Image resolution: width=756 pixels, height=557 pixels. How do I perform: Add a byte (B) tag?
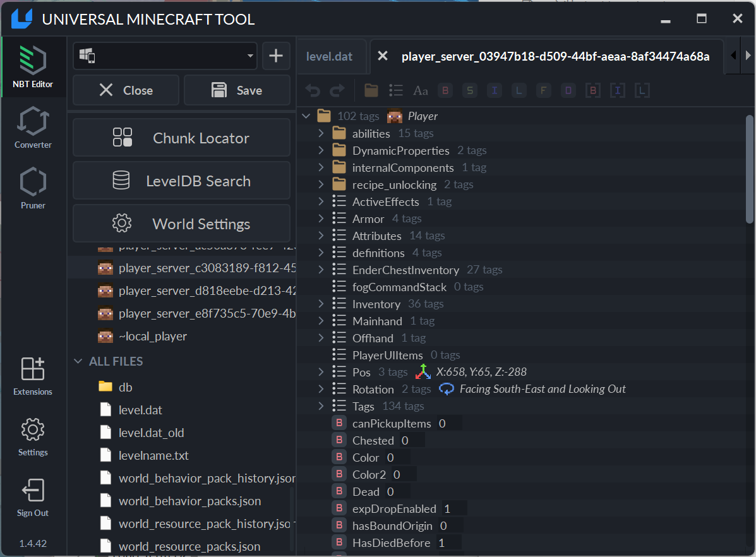tap(445, 90)
